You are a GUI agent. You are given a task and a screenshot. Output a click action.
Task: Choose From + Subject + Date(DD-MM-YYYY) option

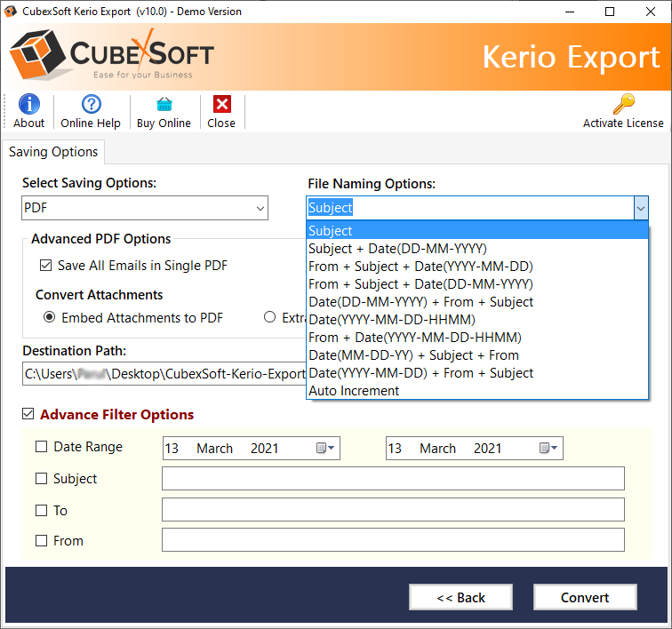pyautogui.click(x=477, y=284)
